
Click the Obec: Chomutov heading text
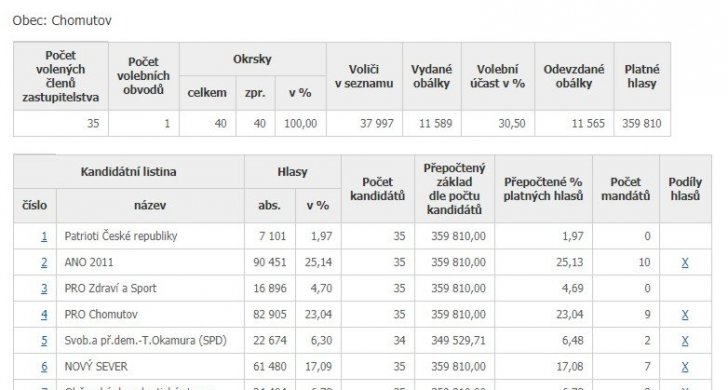coord(62,20)
